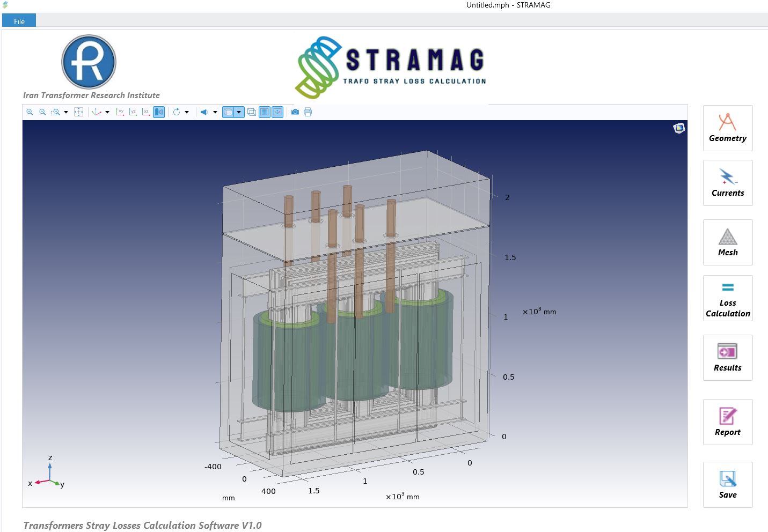768x532 pixels.
Task: Expand the rotate view dropdown arrow
Action: [x=187, y=112]
